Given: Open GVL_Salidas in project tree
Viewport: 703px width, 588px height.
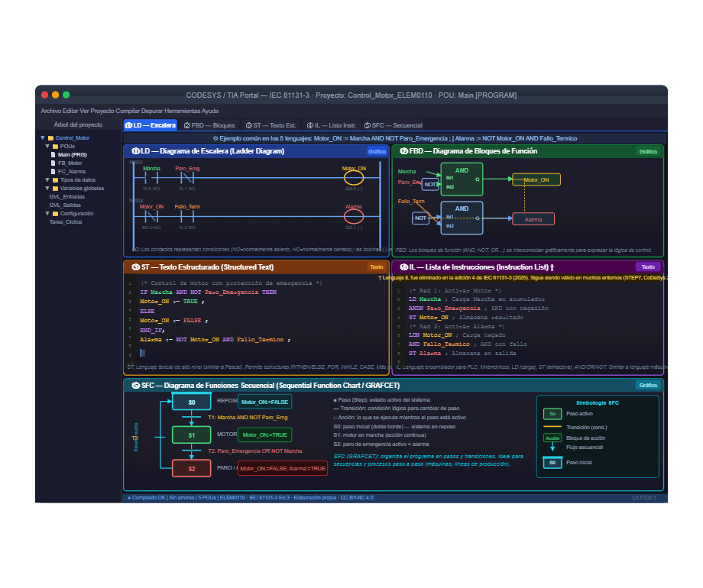Looking at the screenshot, I should point(65,205).
